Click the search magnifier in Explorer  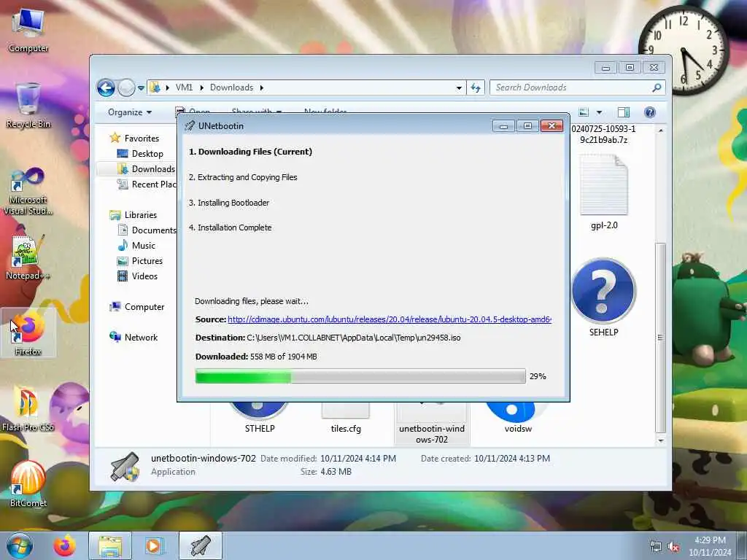tap(657, 87)
